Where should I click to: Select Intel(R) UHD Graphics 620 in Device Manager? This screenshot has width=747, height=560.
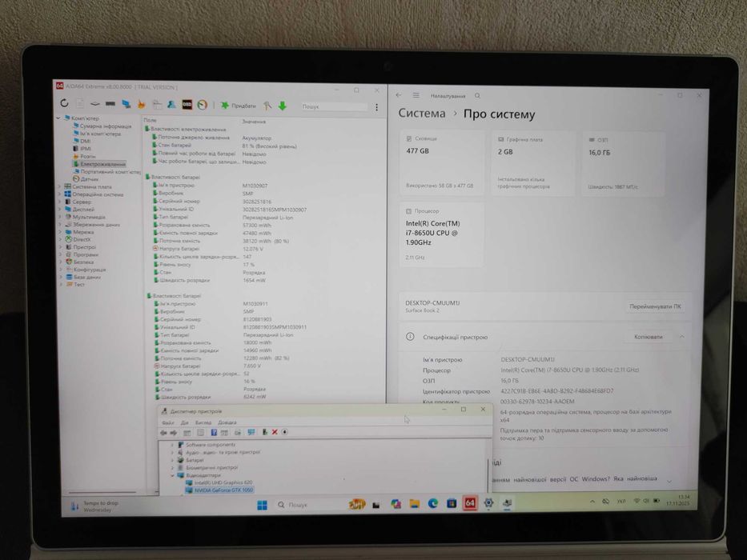coord(219,482)
